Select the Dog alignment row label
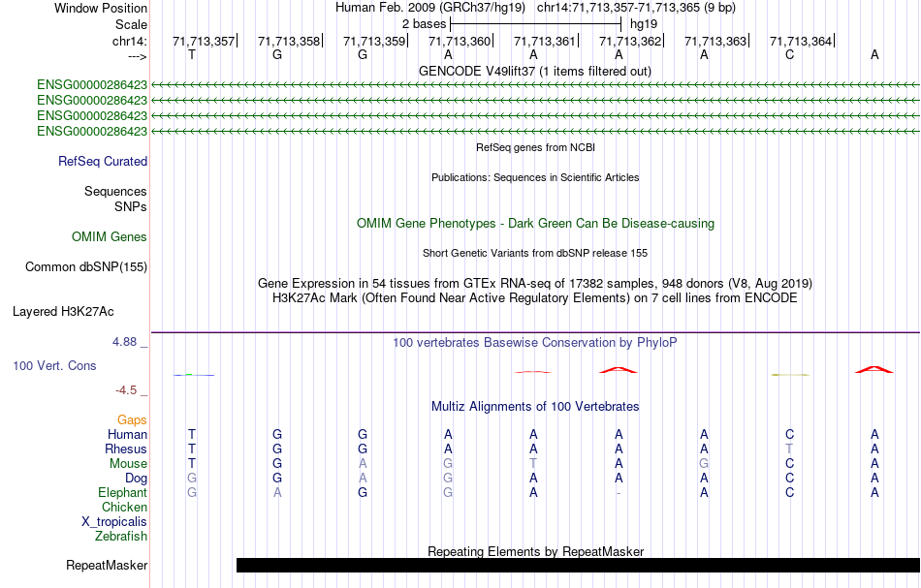Image resolution: width=921 pixels, height=588 pixels. point(136,479)
